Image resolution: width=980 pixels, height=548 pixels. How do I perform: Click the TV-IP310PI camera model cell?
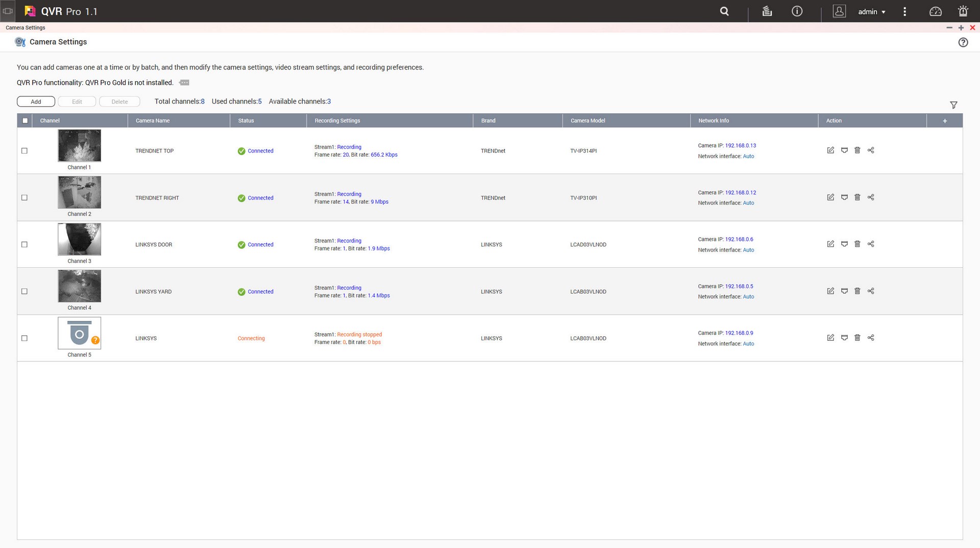coord(583,197)
